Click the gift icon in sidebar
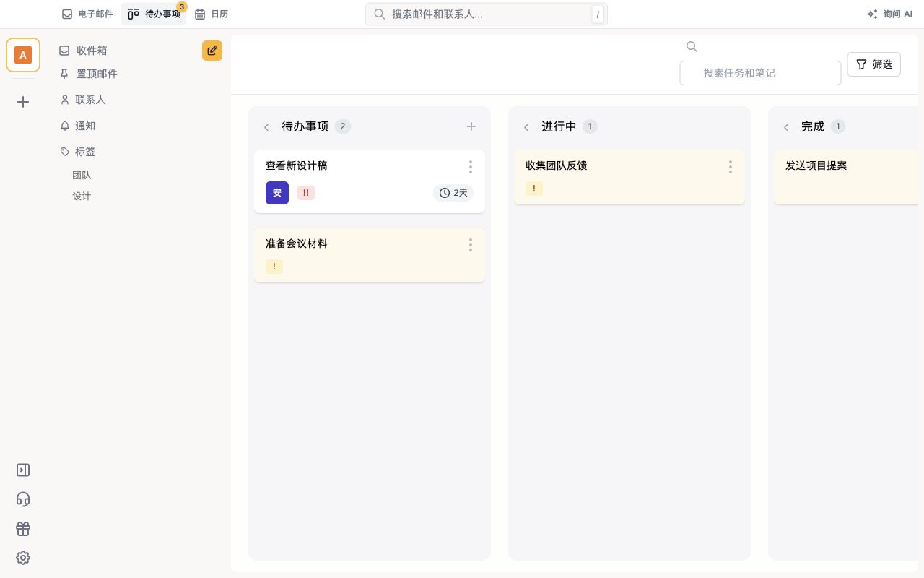The image size is (924, 578). (x=23, y=529)
